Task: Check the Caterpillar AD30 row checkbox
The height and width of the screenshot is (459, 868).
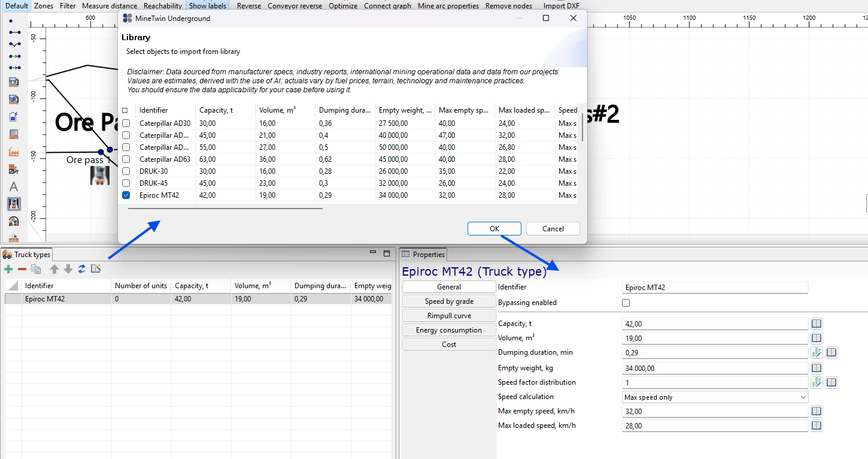Action: point(126,123)
